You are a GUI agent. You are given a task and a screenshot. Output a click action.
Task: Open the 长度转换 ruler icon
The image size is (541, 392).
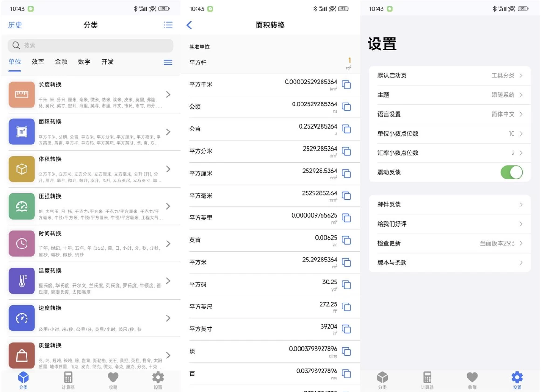click(x=22, y=95)
